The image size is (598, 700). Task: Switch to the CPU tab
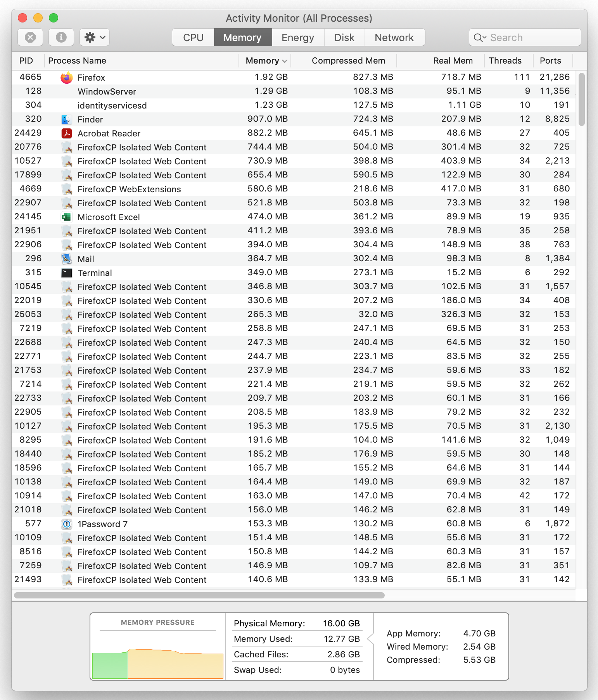(193, 38)
